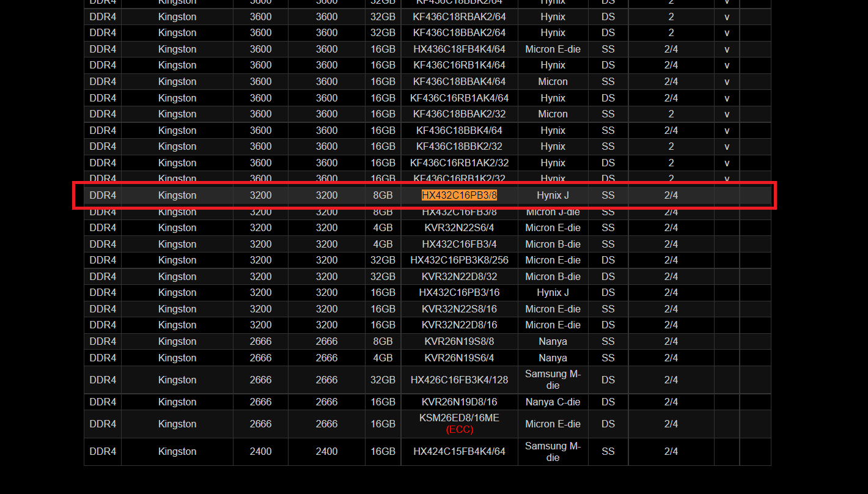
Task: Click the red (ECC) label
Action: coord(459,429)
